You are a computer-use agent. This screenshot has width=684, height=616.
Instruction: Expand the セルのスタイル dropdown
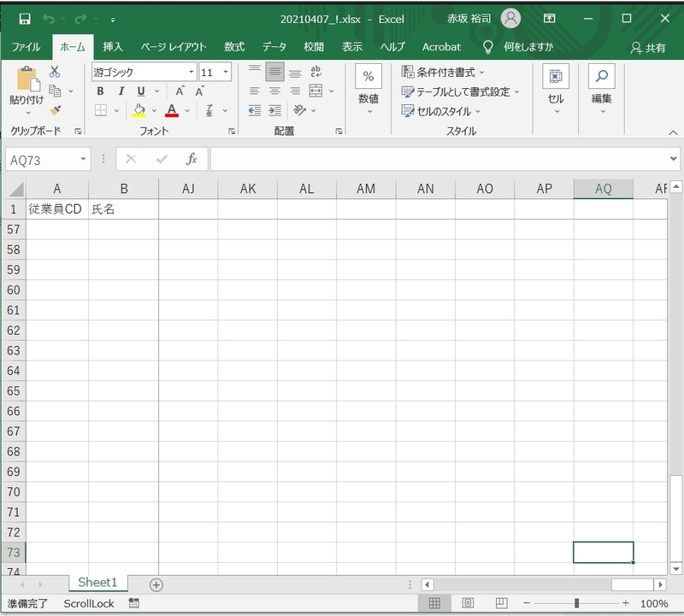click(x=478, y=112)
